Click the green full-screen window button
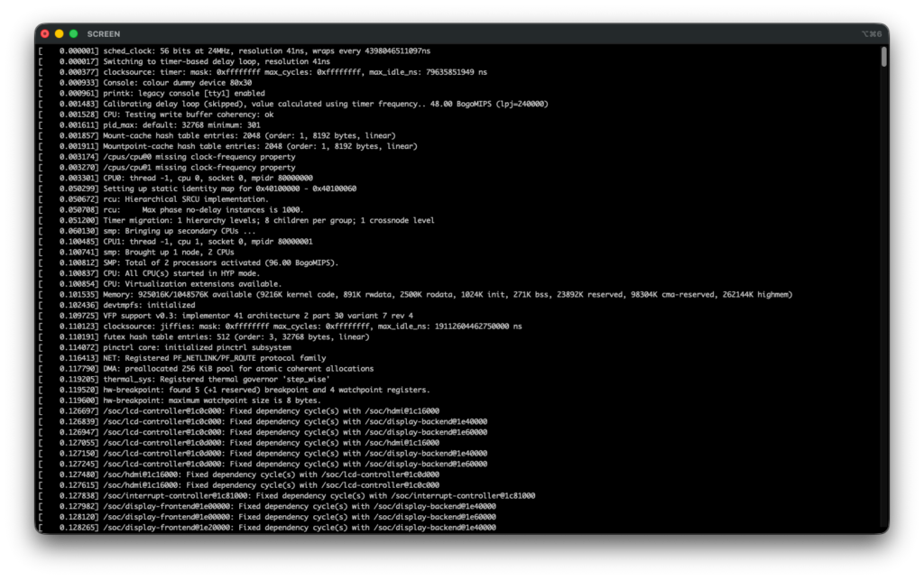The width and height of the screenshot is (924, 580). (x=74, y=33)
